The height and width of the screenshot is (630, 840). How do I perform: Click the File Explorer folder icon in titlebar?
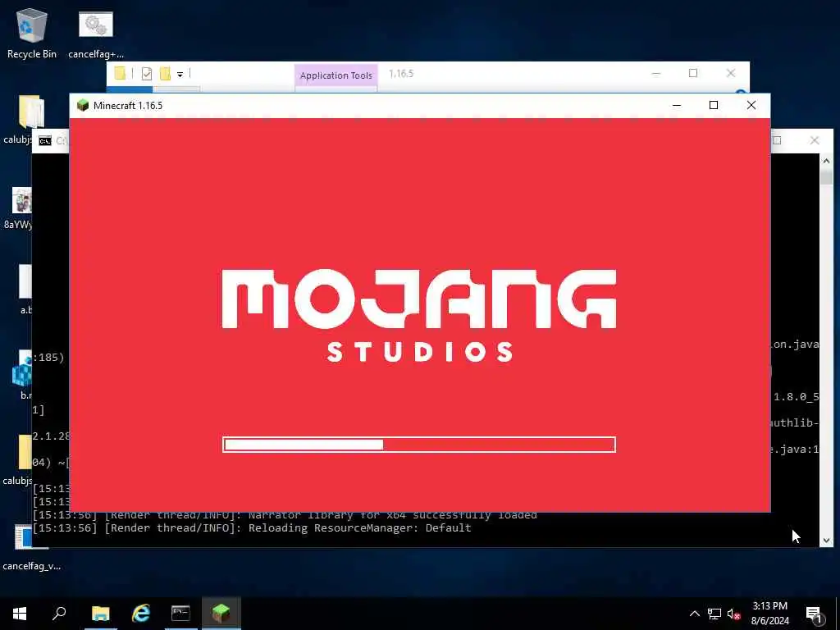coord(120,73)
